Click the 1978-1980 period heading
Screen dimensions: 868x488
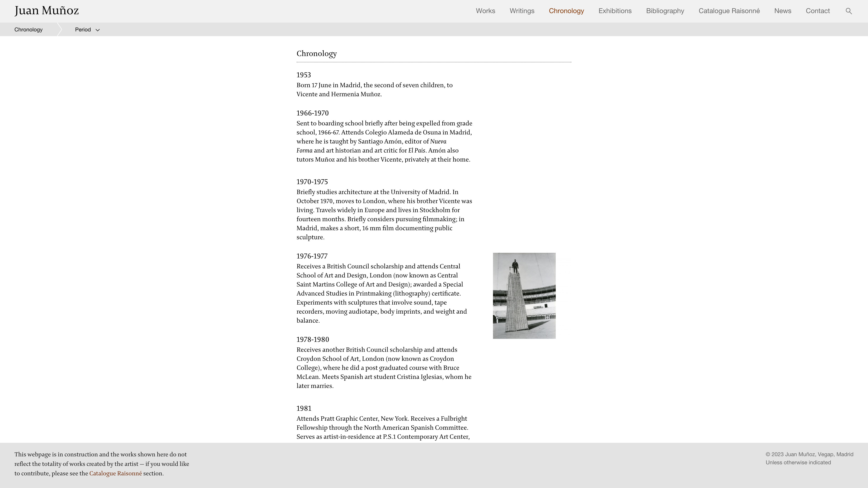[312, 340]
